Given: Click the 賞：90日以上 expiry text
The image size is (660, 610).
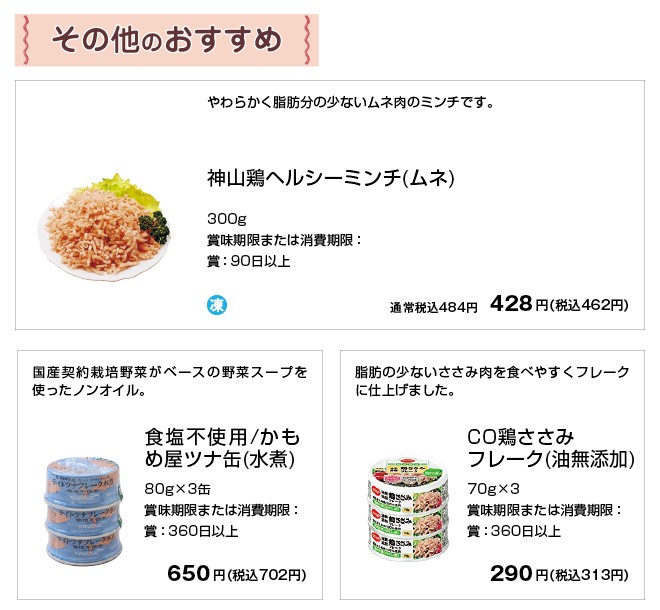Looking at the screenshot, I should (249, 261).
